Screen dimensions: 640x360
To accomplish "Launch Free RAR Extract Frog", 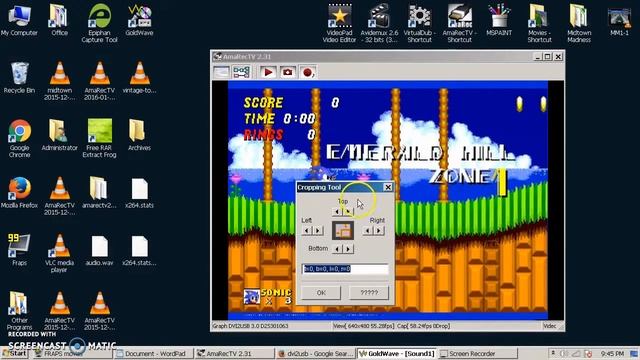I will 99,138.
